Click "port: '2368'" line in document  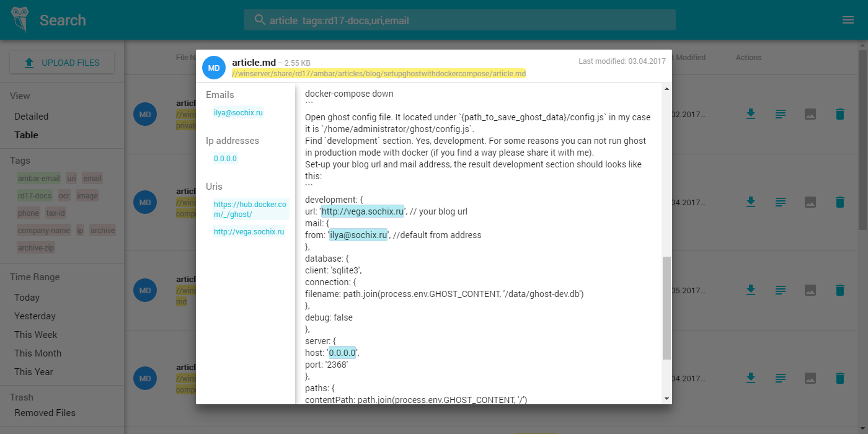point(327,365)
